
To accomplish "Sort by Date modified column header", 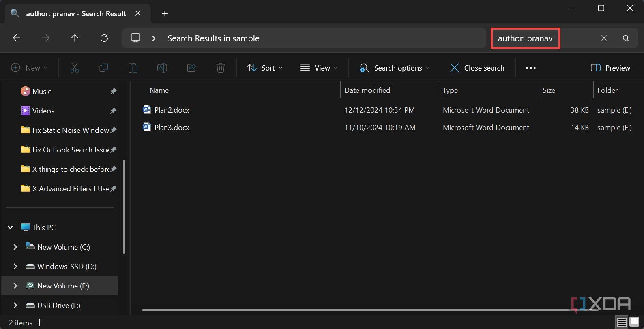I will pyautogui.click(x=367, y=90).
